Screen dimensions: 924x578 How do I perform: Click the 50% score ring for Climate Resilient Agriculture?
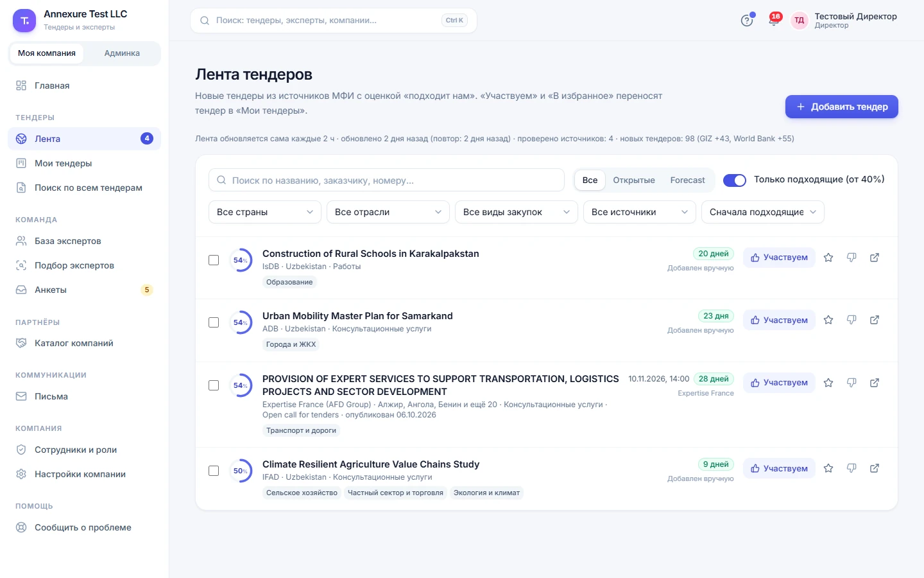pos(241,471)
